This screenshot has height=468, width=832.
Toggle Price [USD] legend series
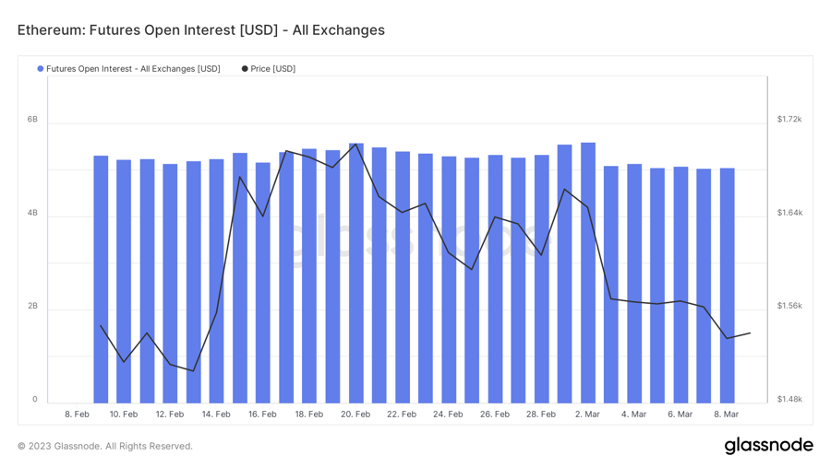tap(269, 69)
